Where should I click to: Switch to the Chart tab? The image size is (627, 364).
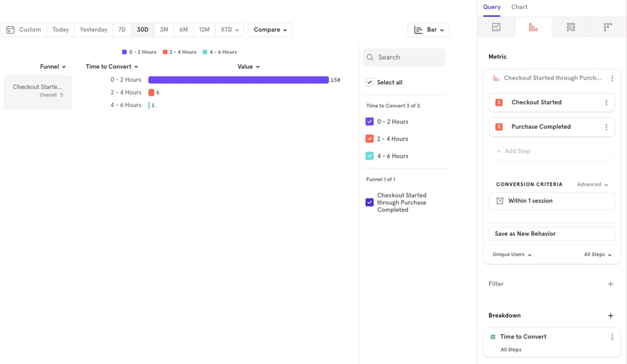click(519, 7)
